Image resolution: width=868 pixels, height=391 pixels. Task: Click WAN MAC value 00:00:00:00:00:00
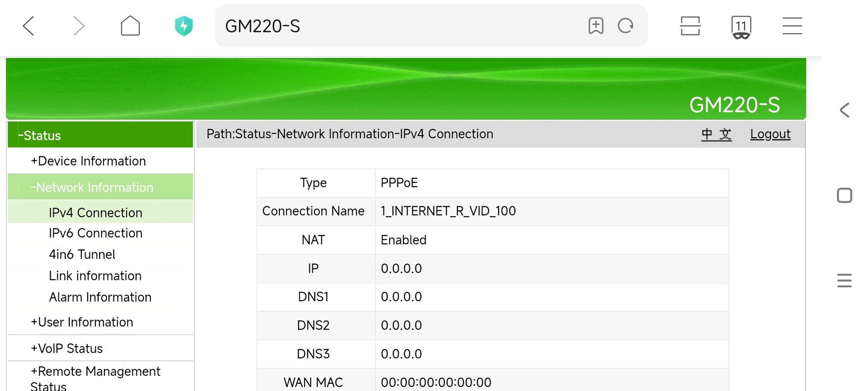[x=436, y=382]
